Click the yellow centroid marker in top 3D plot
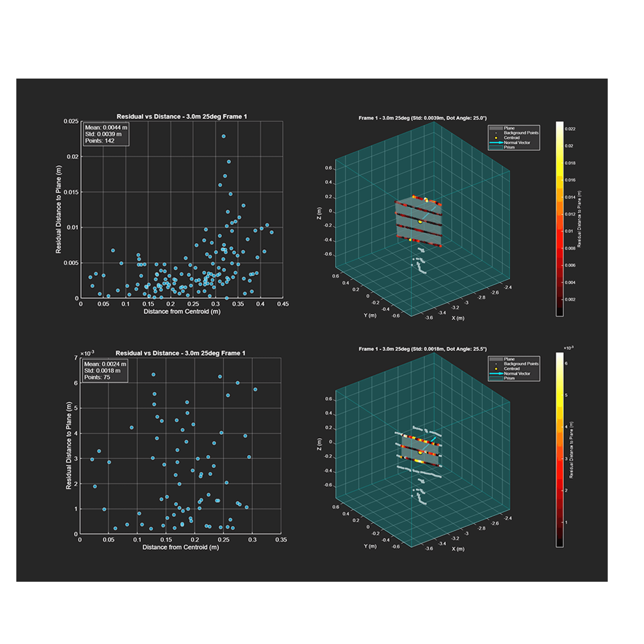This screenshot has width=644, height=644. 420,222
